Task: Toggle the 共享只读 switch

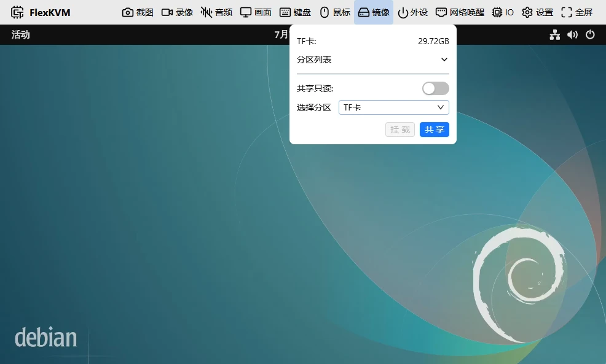Action: pyautogui.click(x=436, y=88)
